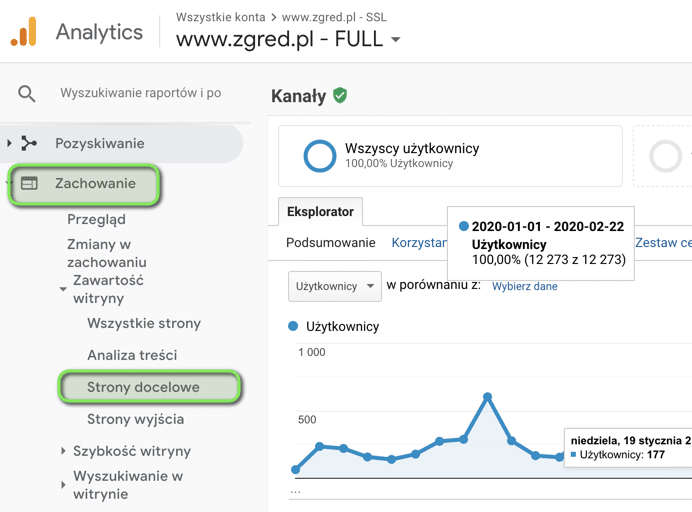Open Wszystkie strony report
The height and width of the screenshot is (512, 692).
click(143, 323)
